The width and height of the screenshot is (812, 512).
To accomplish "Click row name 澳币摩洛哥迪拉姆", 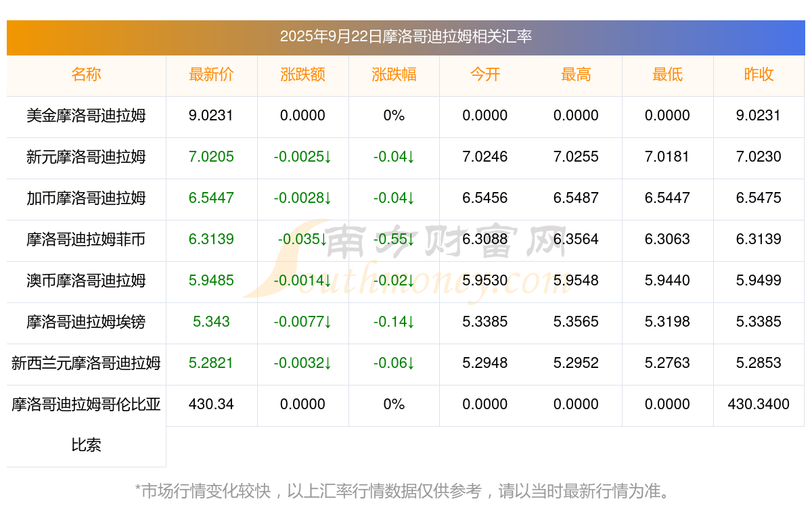I will (86, 281).
